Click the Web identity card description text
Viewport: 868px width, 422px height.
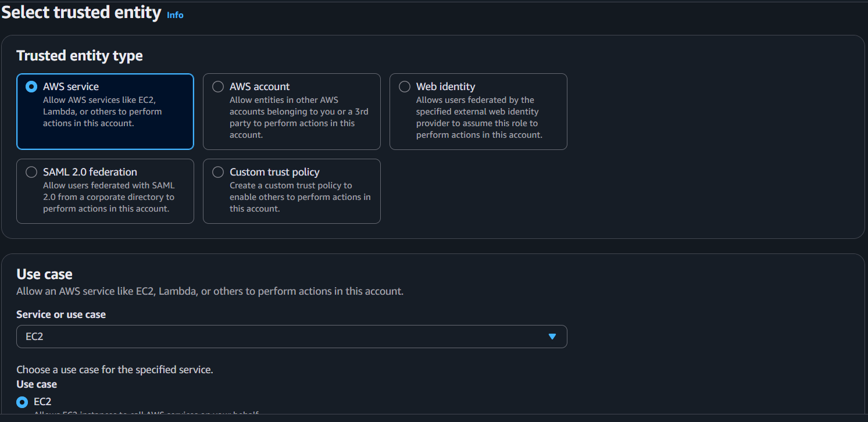[479, 117]
